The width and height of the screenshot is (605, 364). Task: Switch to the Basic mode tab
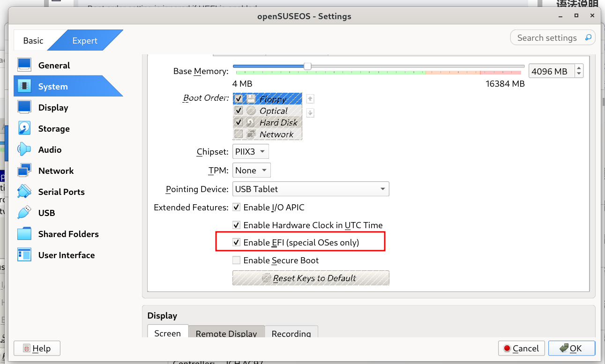coord(33,41)
